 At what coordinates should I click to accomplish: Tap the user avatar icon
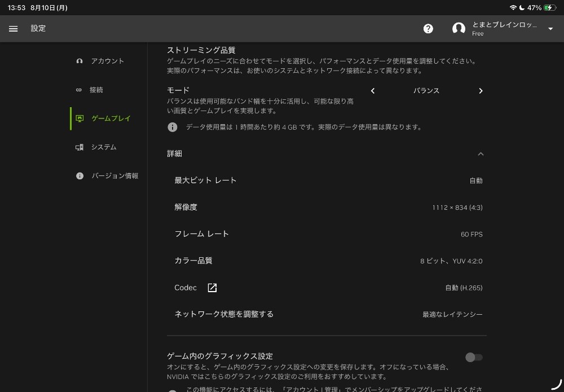[x=459, y=28]
